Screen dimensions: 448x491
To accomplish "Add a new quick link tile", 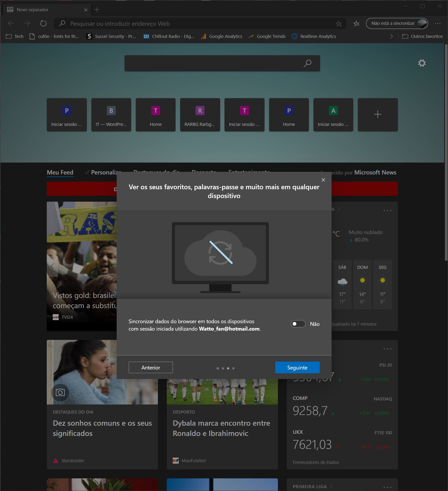I will click(378, 115).
